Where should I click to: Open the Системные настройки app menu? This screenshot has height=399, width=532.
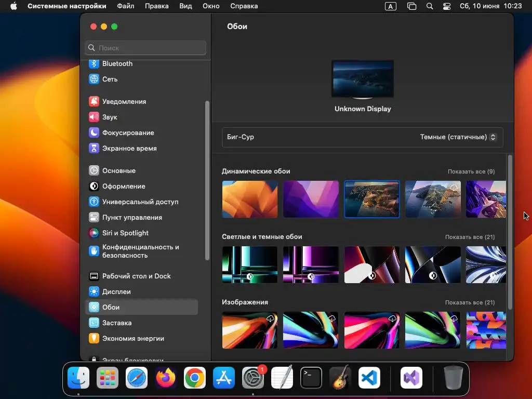(67, 6)
